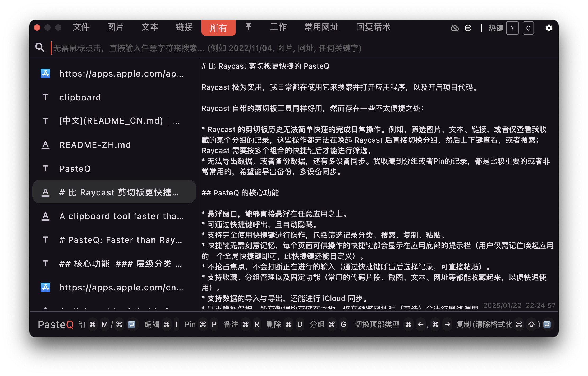Select the '# 比 Raycast 剪切板更快捷' record
This screenshot has width=588, height=376.
pyautogui.click(x=114, y=192)
